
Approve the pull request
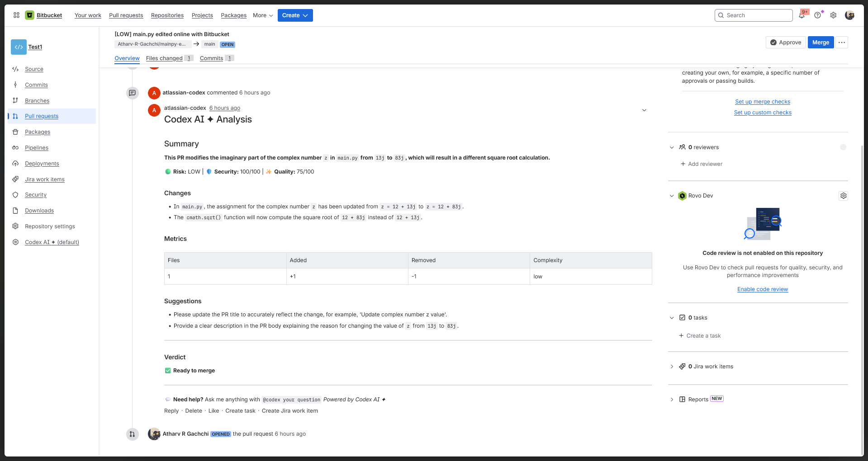coord(786,42)
